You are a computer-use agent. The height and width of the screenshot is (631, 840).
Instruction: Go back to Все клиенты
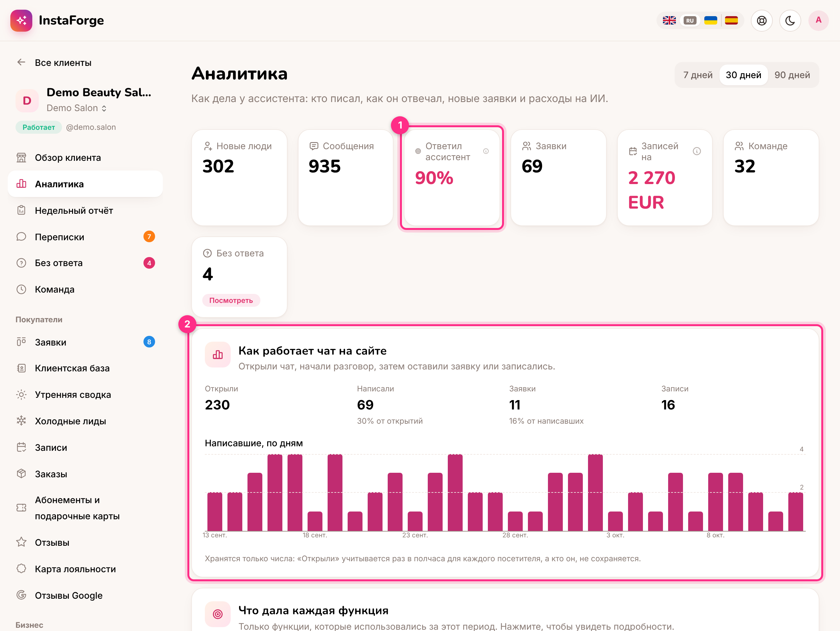54,63
